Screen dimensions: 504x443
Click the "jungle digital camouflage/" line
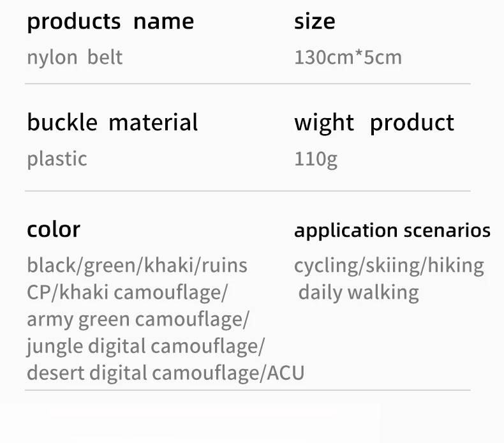145,346
